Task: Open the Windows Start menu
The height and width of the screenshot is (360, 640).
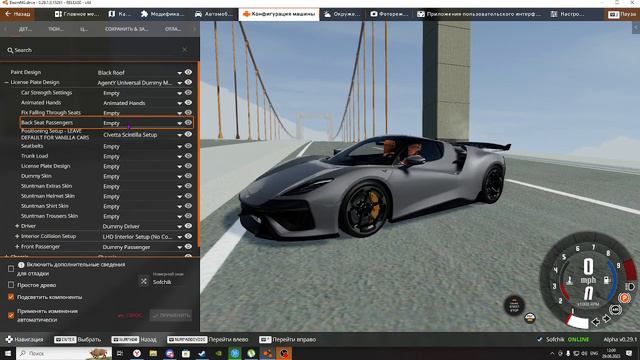Action: [8, 353]
